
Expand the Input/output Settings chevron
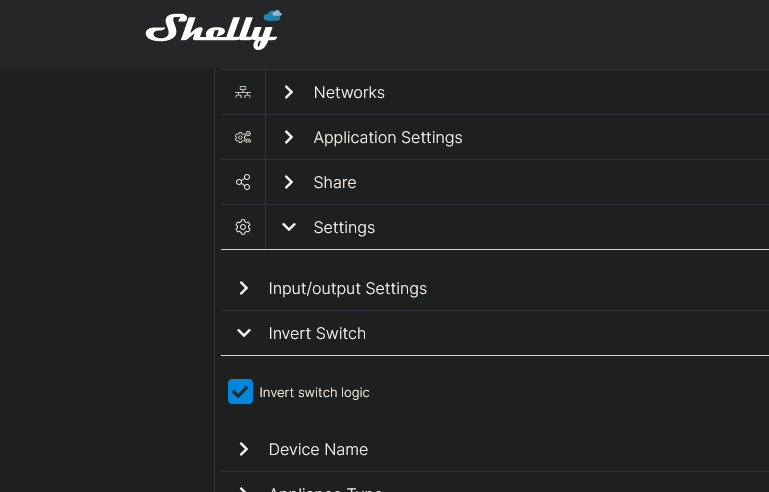(x=244, y=288)
